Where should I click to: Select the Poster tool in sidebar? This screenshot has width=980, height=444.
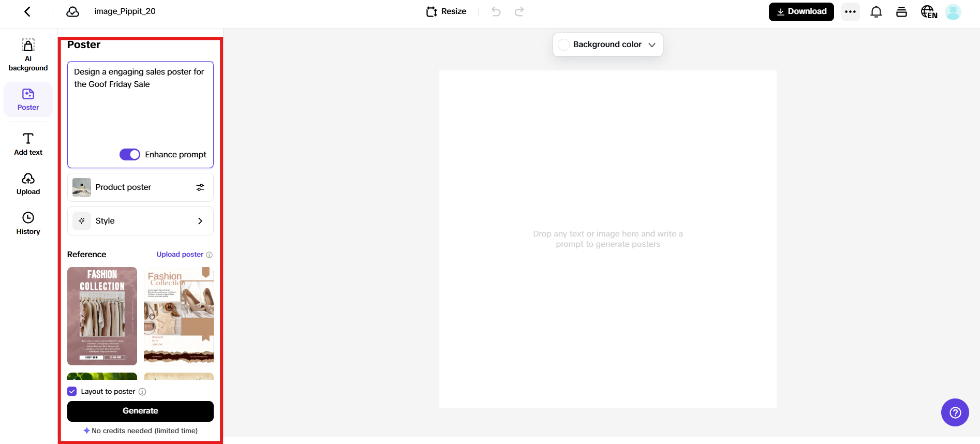(x=28, y=99)
